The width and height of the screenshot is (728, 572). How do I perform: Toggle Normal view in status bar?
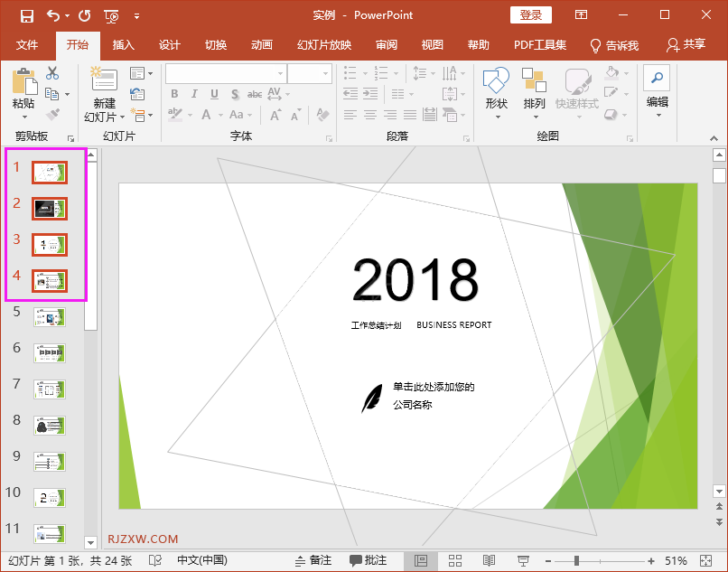point(421,560)
